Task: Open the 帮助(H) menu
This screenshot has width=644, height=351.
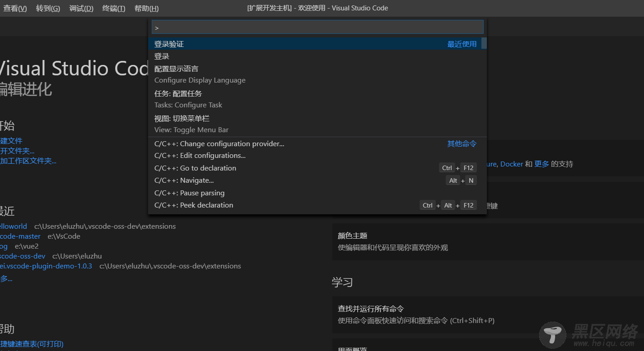Action: pos(147,8)
